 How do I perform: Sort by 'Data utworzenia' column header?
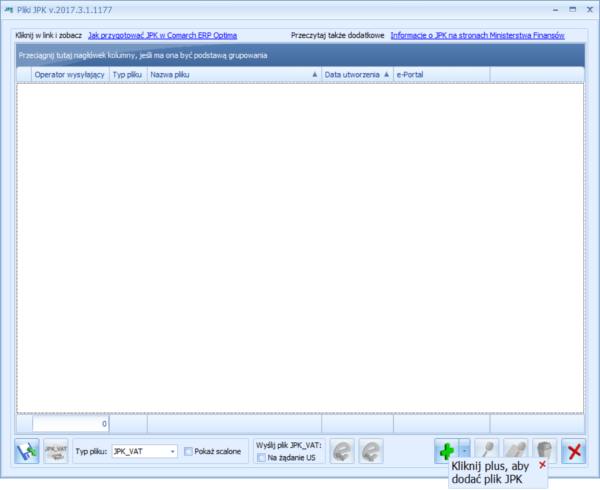(x=355, y=74)
